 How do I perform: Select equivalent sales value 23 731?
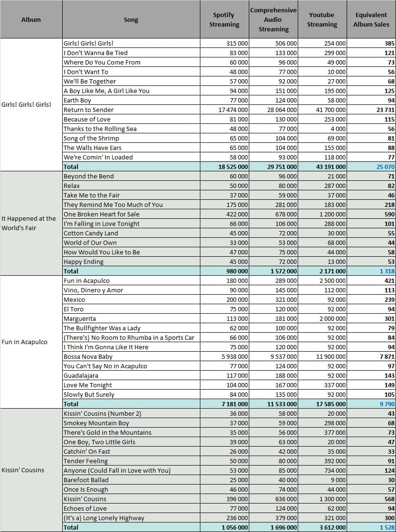point(371,110)
